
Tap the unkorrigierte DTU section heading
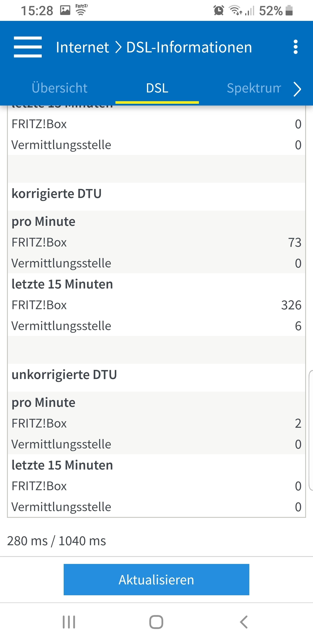pos(64,375)
